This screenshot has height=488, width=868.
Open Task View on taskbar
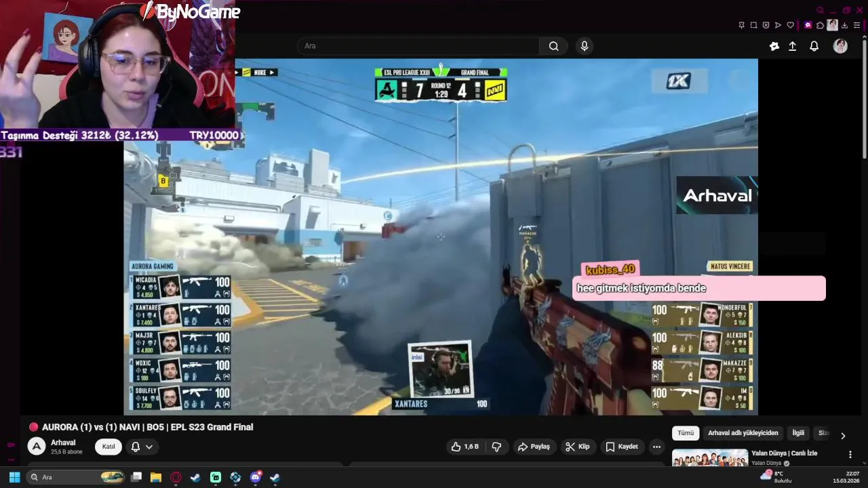point(136,477)
